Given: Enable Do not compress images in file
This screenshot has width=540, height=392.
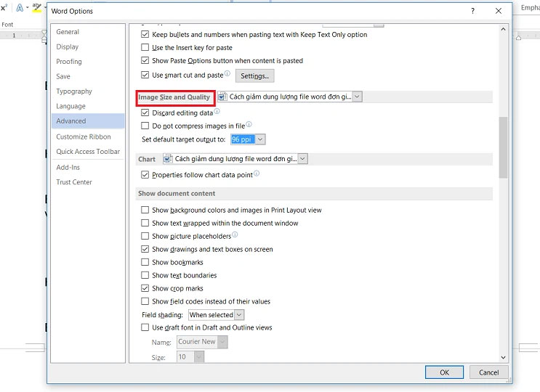Looking at the screenshot, I should [145, 126].
